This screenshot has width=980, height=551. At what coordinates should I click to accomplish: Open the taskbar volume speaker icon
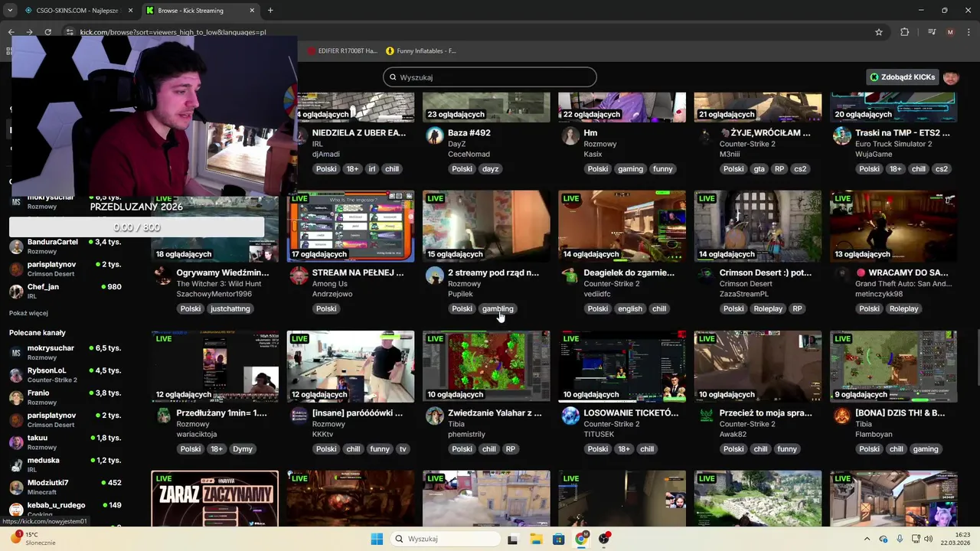tap(928, 539)
